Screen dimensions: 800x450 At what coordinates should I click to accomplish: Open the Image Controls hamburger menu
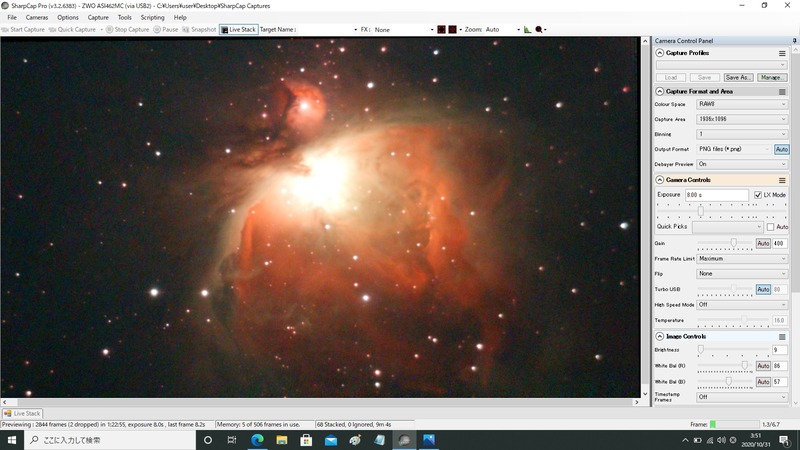coord(782,337)
